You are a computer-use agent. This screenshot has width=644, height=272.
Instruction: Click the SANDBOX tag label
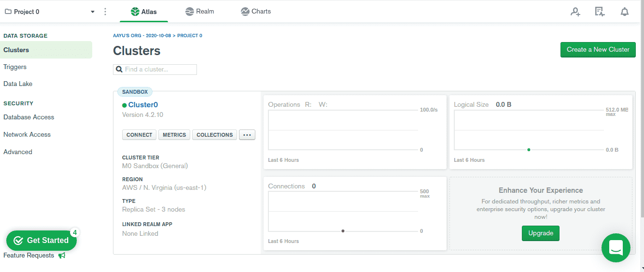(x=135, y=92)
